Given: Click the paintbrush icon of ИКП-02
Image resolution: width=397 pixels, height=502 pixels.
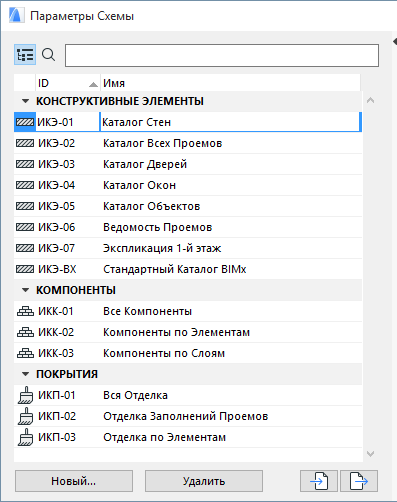Looking at the screenshot, I should pyautogui.click(x=25, y=416).
